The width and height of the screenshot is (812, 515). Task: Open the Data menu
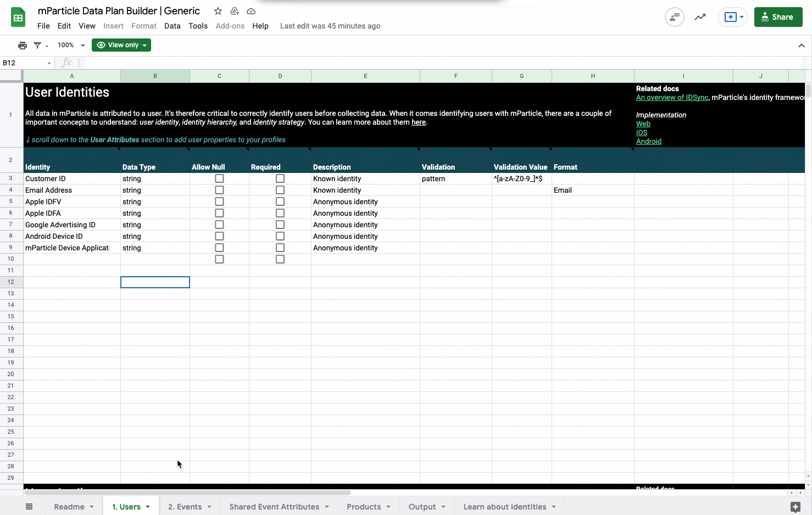[x=173, y=26]
